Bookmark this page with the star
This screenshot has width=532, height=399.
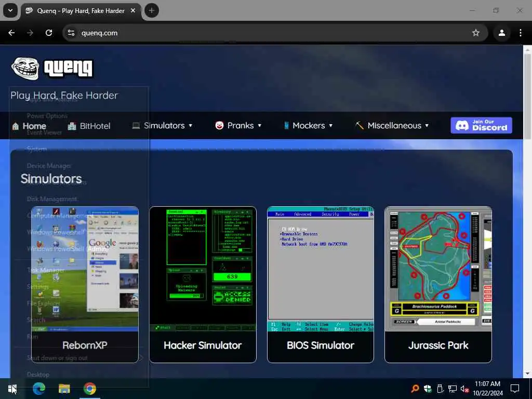[476, 33]
